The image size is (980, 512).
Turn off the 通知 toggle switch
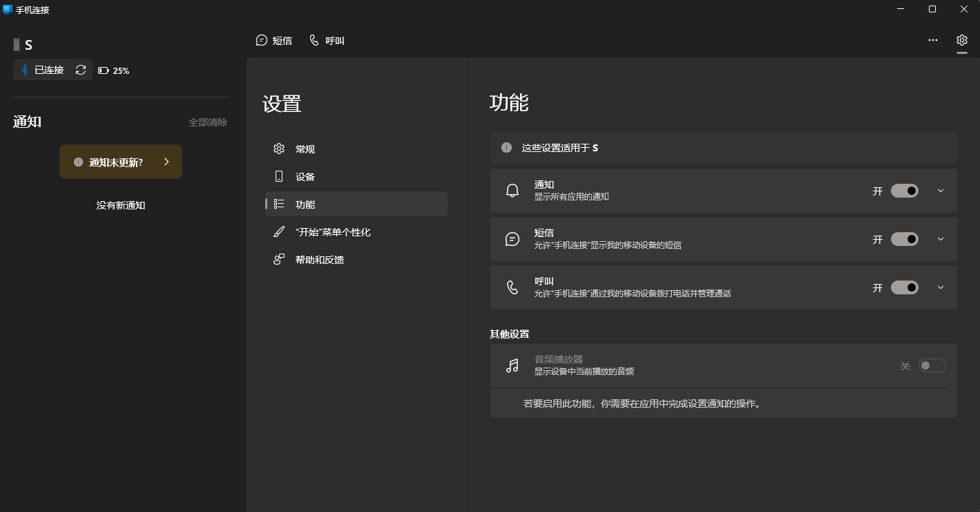click(905, 191)
